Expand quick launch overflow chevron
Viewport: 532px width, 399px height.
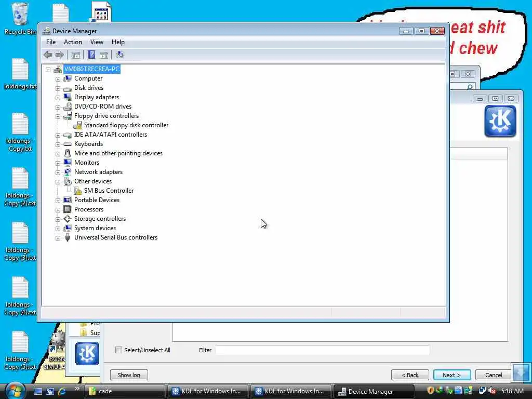click(77, 389)
